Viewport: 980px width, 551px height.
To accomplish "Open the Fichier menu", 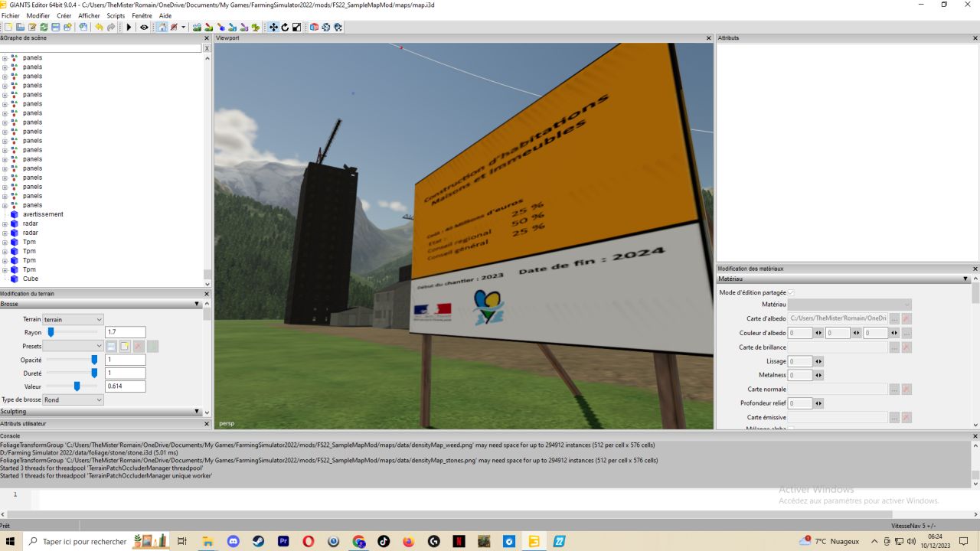I will point(11,15).
